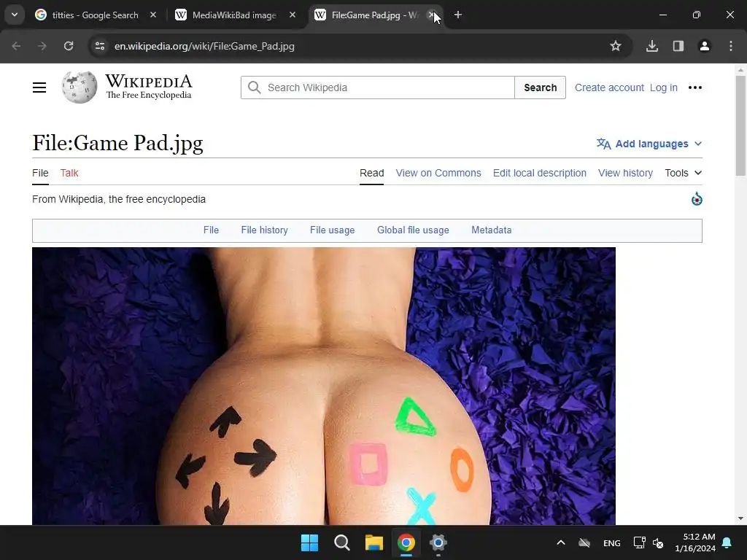
Task: Click Chrome icon in taskbar
Action: pos(406,542)
